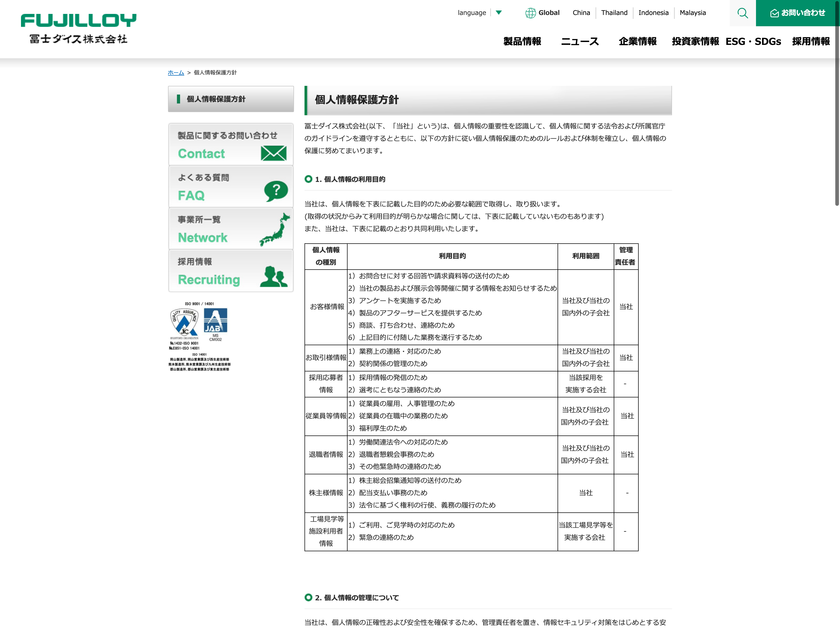The image size is (840, 630).
Task: Expand the language dropdown arrow
Action: coord(498,13)
